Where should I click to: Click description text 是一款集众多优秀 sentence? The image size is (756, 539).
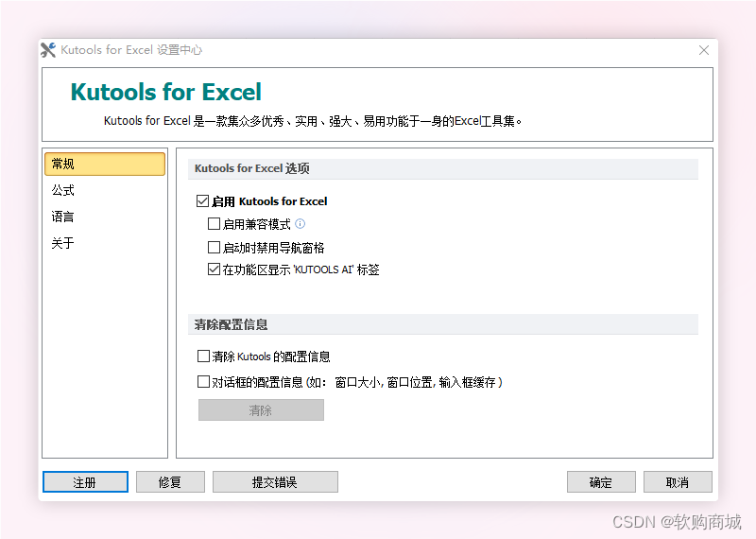(x=313, y=121)
